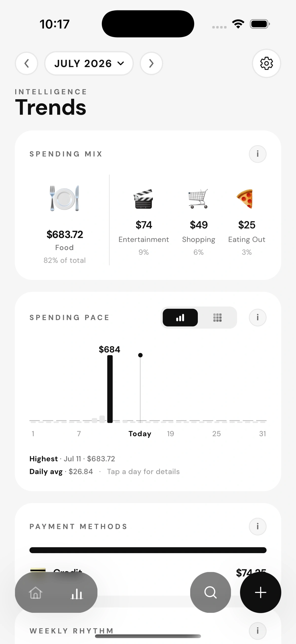Switch Spending Pace to bar chart view

(x=180, y=317)
